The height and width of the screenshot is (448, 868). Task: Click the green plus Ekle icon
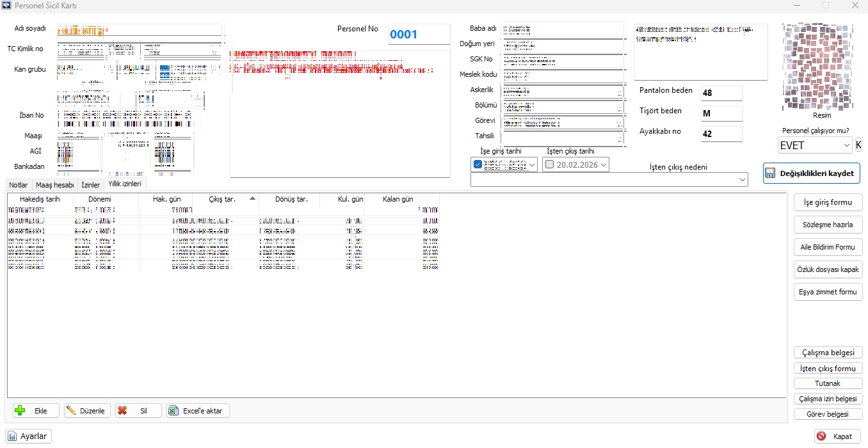[x=20, y=411]
